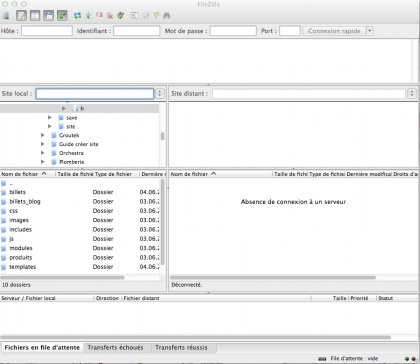
Task: Select the css folder row
Action: point(80,211)
